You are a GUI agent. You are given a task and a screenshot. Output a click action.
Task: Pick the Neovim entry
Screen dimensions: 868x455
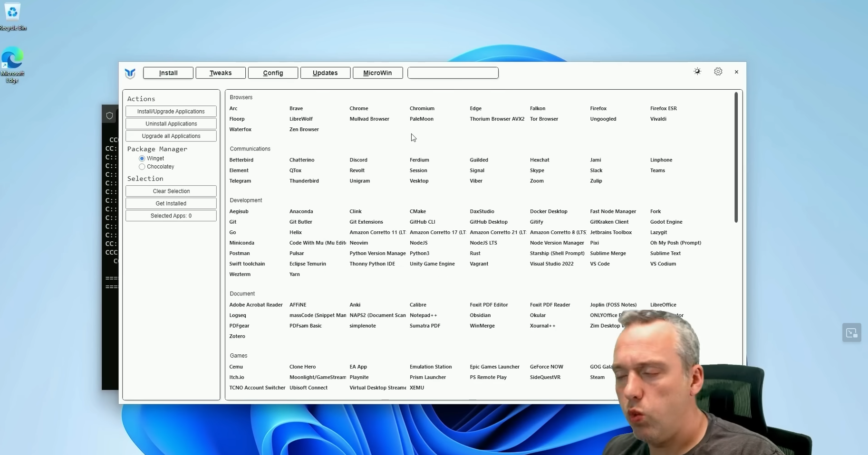pos(359,243)
